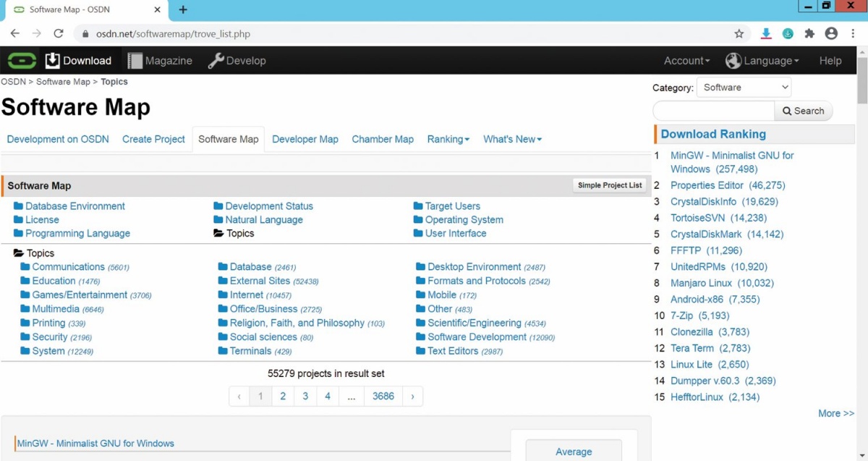Click the Language globe icon
This screenshot has height=461, width=868.
pos(733,61)
